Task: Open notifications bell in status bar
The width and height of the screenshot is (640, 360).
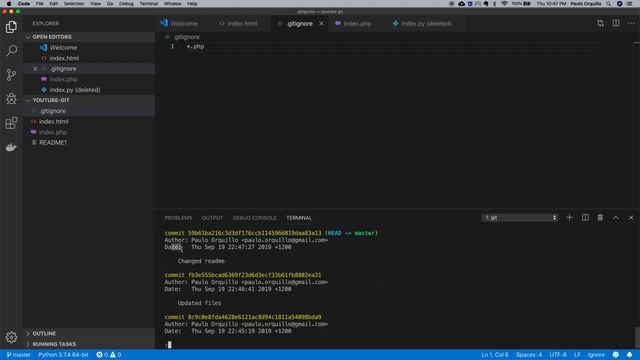Action: (x=629, y=355)
